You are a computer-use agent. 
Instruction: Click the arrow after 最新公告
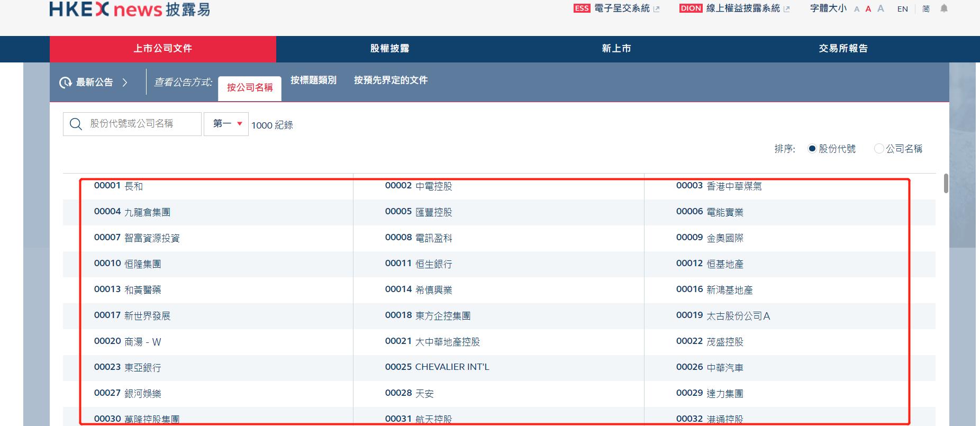125,83
